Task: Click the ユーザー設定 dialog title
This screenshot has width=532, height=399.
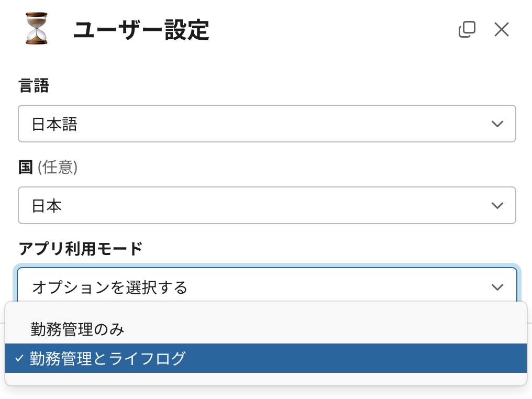Action: [141, 30]
